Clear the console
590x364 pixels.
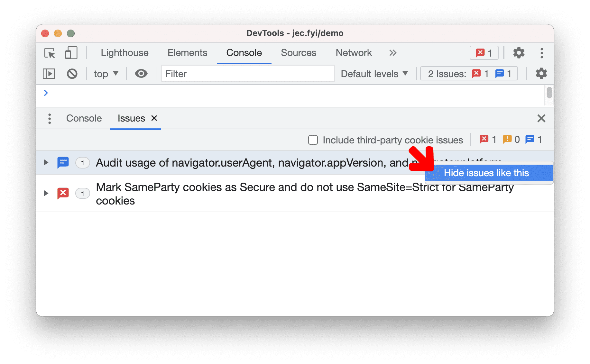tap(72, 74)
